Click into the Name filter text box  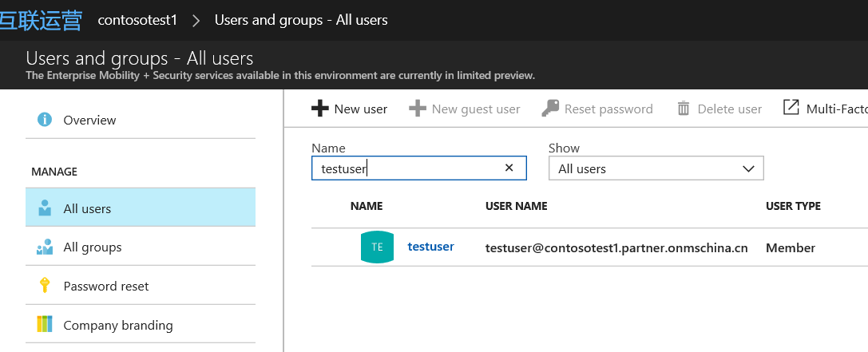(407, 168)
